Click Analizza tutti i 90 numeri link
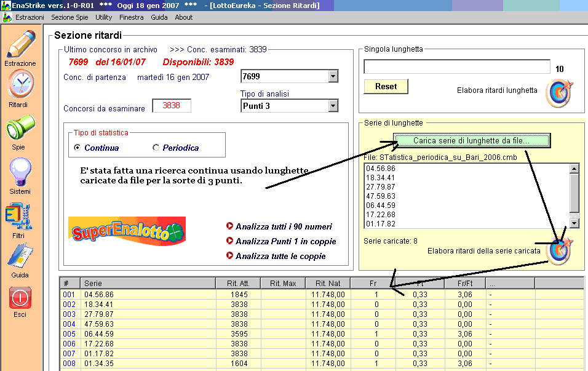This screenshot has height=371, width=588. click(283, 226)
